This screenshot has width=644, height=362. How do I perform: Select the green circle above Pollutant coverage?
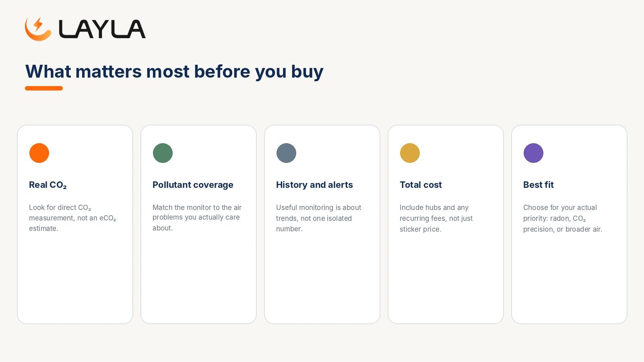163,153
